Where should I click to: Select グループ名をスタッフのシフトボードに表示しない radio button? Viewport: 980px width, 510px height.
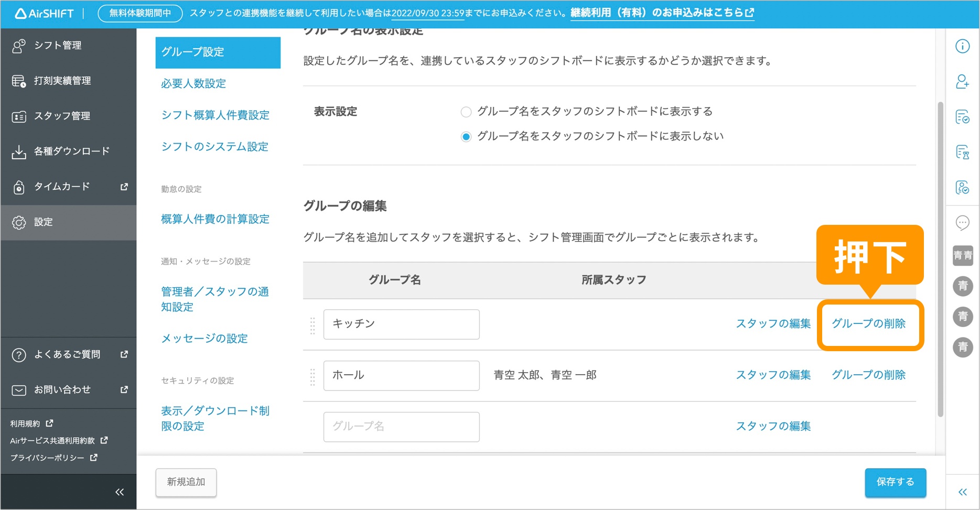(466, 136)
